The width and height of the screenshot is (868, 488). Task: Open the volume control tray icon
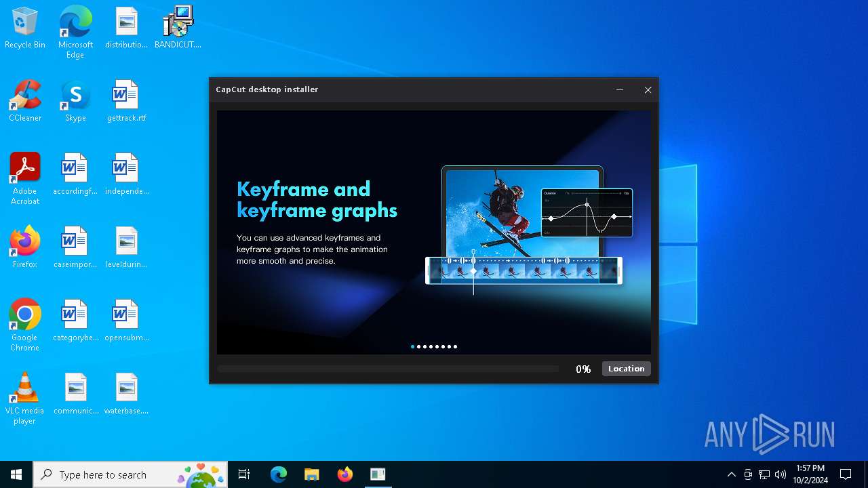coord(781,474)
